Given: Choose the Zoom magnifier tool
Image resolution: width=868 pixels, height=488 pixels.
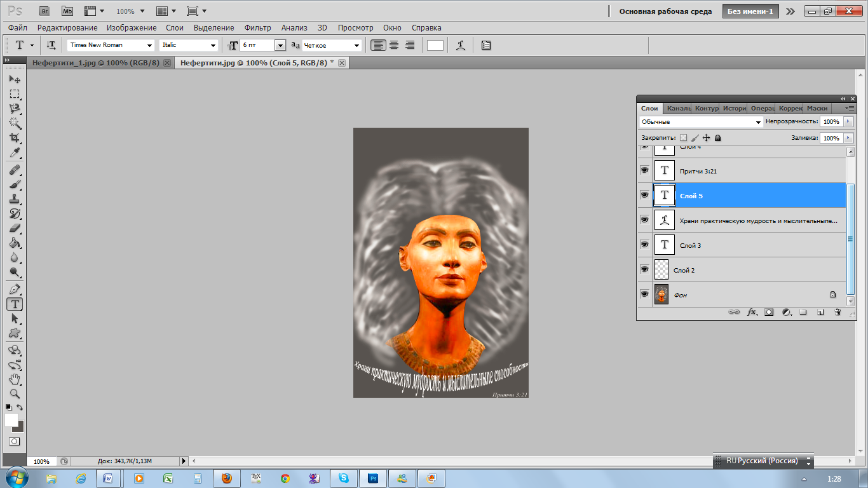Looking at the screenshot, I should coord(15,394).
